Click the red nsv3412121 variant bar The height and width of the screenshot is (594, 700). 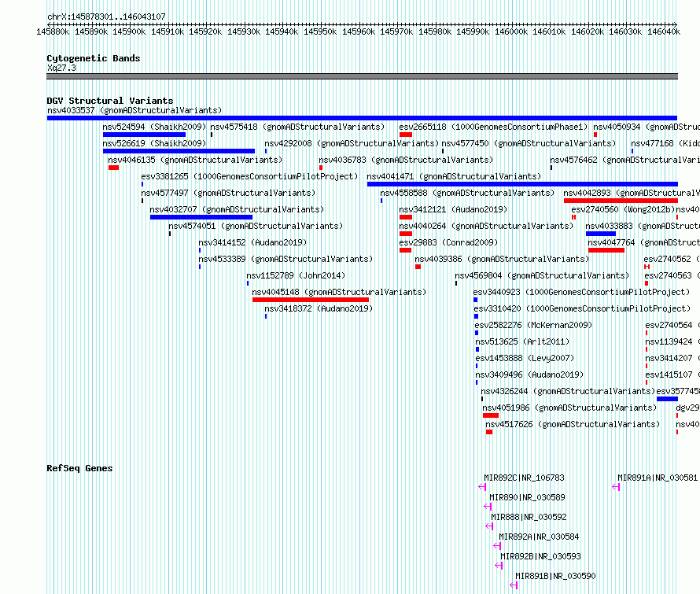click(406, 217)
